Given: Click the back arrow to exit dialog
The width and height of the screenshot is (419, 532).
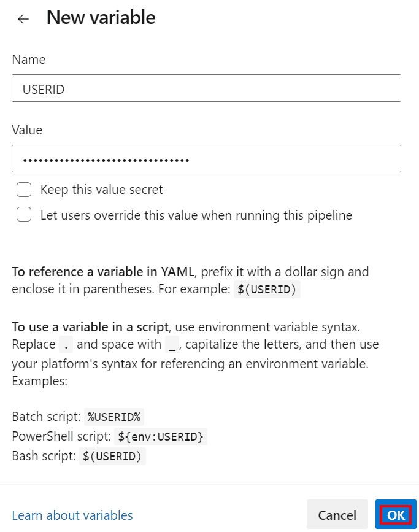Looking at the screenshot, I should click(23, 18).
